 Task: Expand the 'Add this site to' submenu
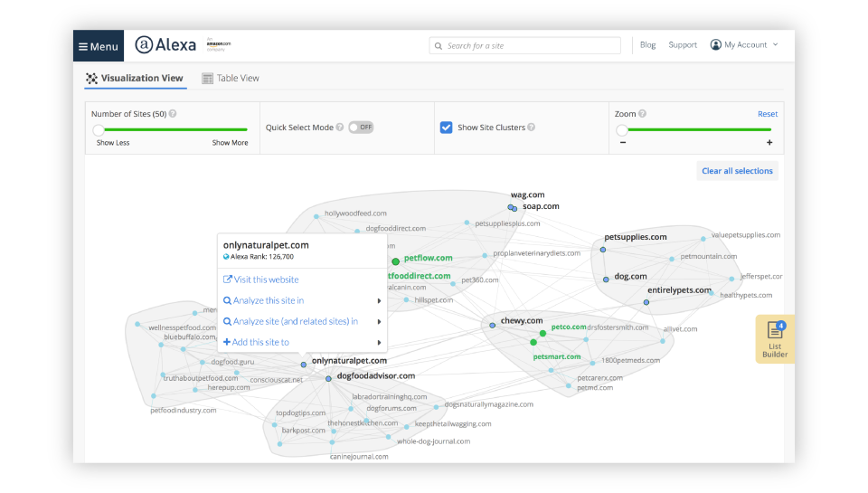click(379, 343)
